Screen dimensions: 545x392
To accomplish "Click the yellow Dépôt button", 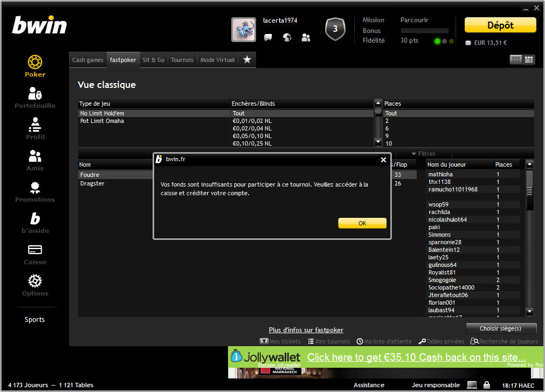I will [500, 25].
